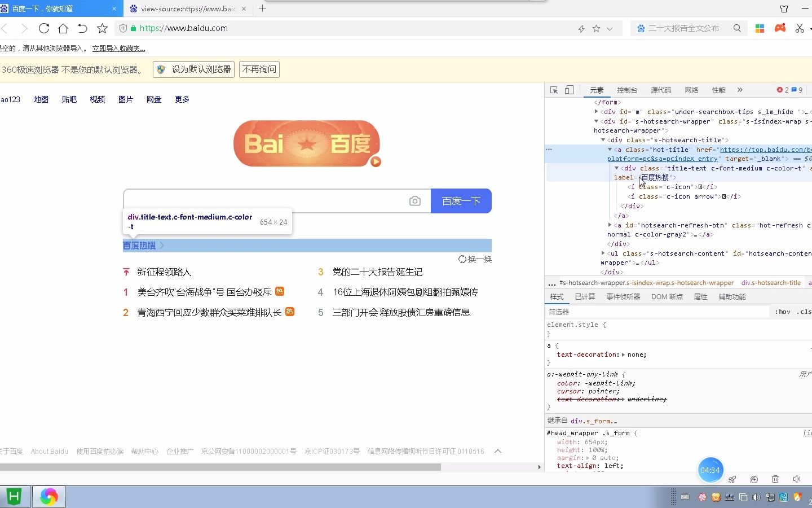Open hot search 16位上海退休阿姨包剧组翻拍甄嬛传
The width and height of the screenshot is (812, 508).
click(x=405, y=292)
